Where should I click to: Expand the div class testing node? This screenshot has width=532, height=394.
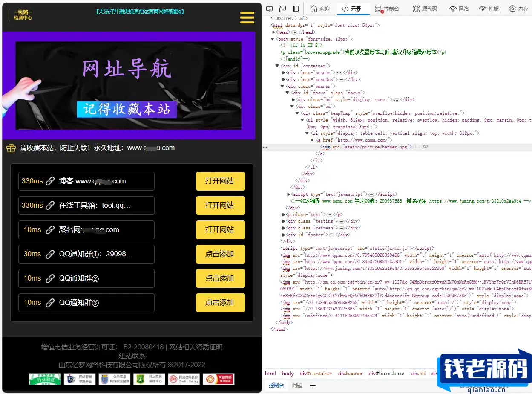(284, 221)
